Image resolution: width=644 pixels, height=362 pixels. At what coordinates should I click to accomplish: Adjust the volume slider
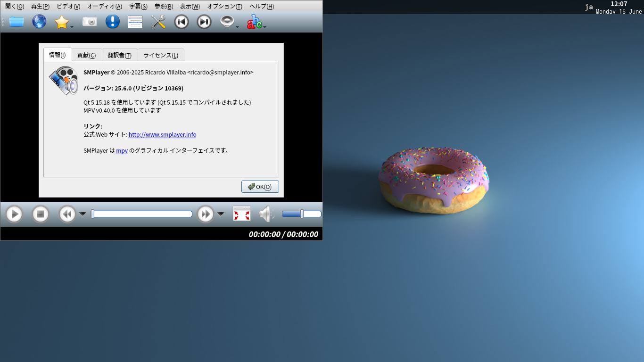(x=302, y=214)
